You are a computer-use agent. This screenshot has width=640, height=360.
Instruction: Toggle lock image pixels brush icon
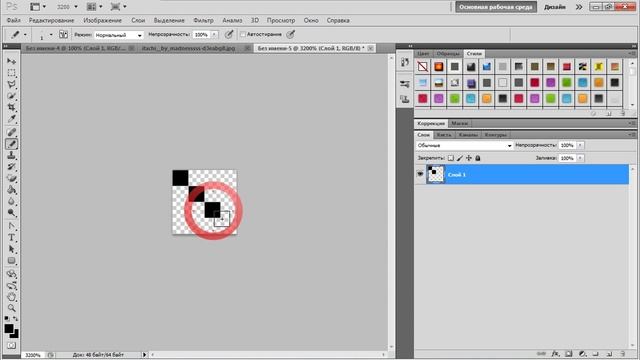click(x=460, y=158)
